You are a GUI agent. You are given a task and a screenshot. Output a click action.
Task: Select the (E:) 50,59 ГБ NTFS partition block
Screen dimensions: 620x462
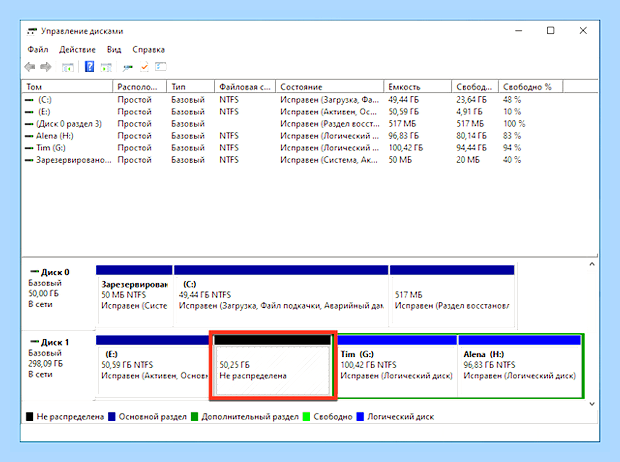click(153, 365)
